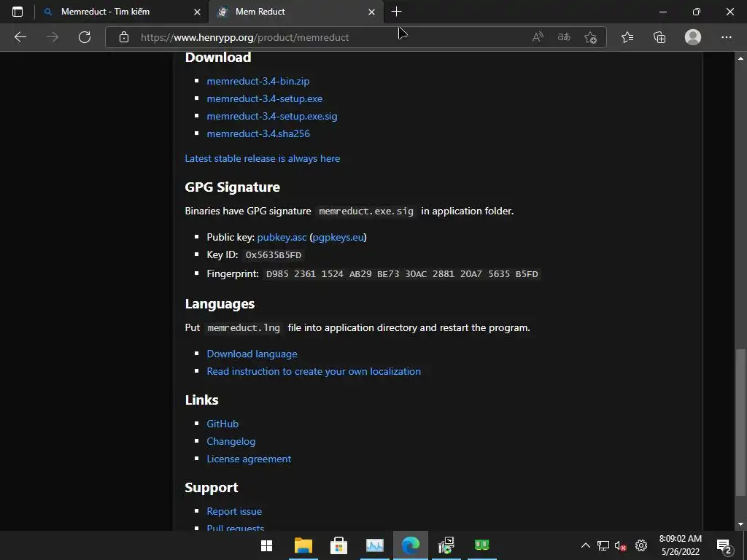Add this page to favorites
This screenshot has height=560, width=747.
[x=591, y=37]
